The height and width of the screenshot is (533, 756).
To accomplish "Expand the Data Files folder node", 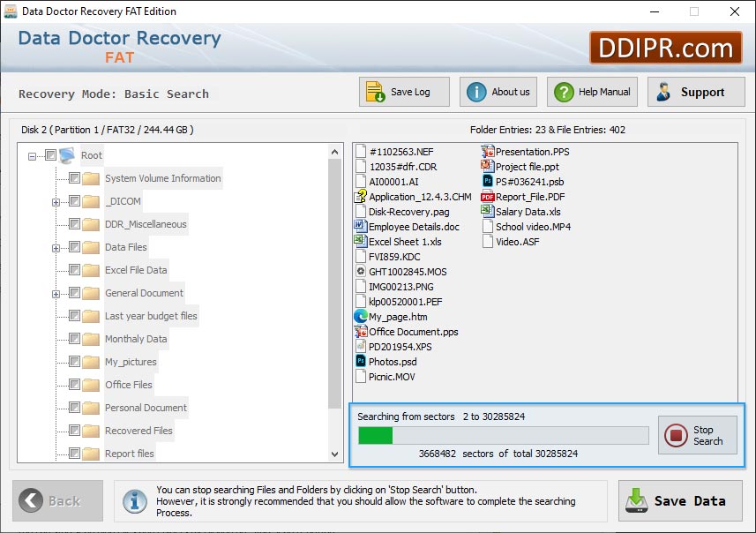I will [56, 248].
